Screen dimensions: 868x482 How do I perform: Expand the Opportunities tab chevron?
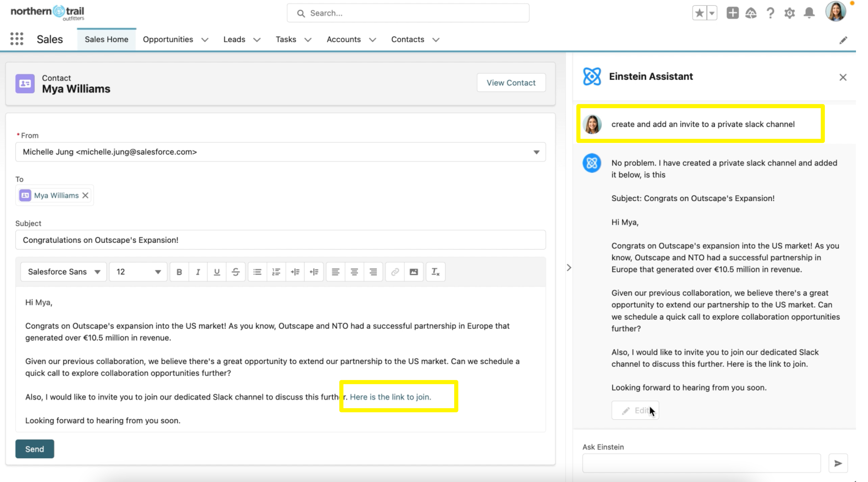coord(205,40)
